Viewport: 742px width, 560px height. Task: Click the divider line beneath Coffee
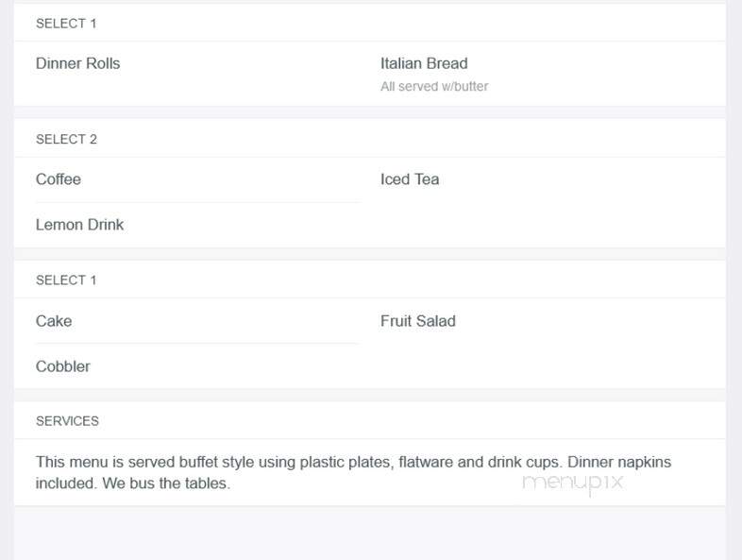tap(198, 203)
